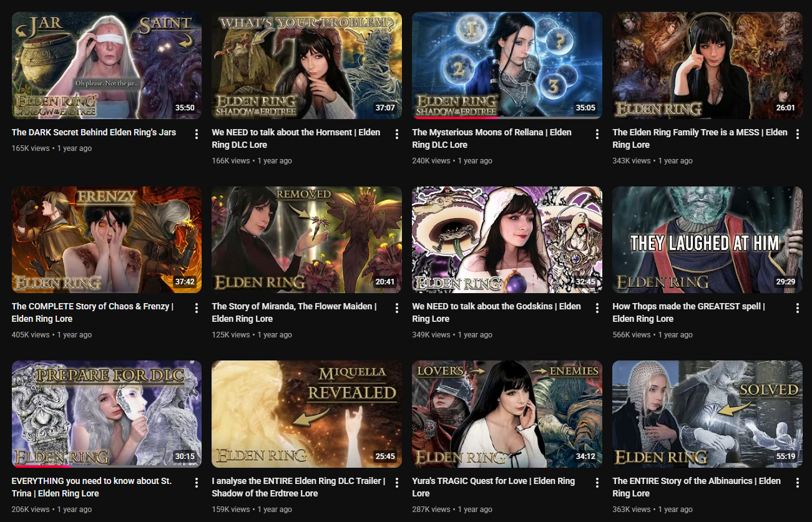Open more options for DLC Trailer analysis video

tap(397, 483)
